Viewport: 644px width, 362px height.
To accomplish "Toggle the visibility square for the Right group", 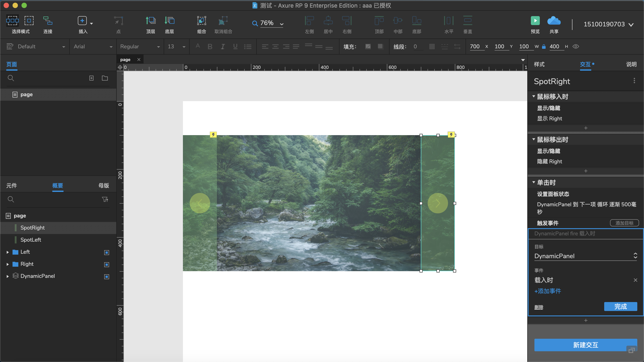I will (x=106, y=264).
